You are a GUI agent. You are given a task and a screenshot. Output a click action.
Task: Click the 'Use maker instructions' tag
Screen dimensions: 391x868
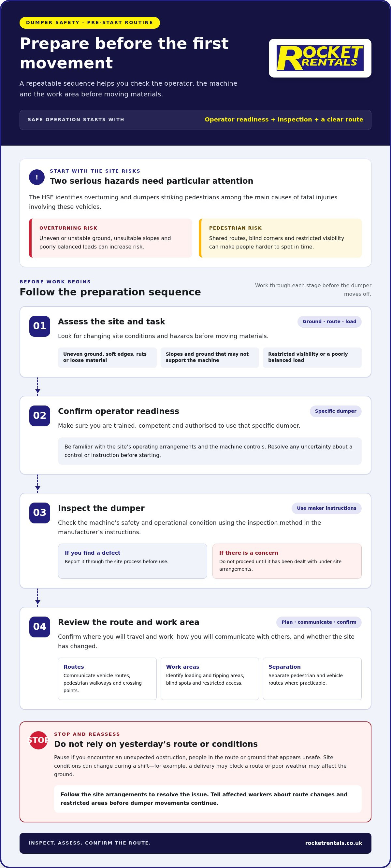pos(326,508)
